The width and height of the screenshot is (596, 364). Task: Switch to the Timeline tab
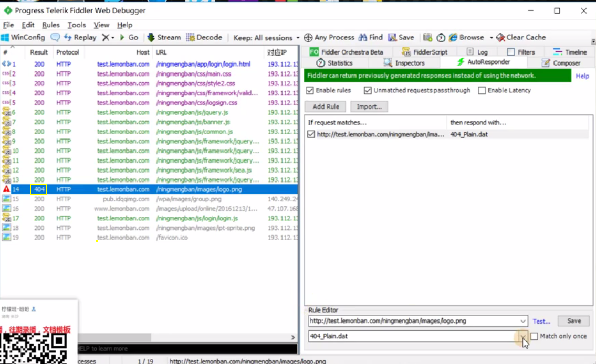pyautogui.click(x=570, y=52)
